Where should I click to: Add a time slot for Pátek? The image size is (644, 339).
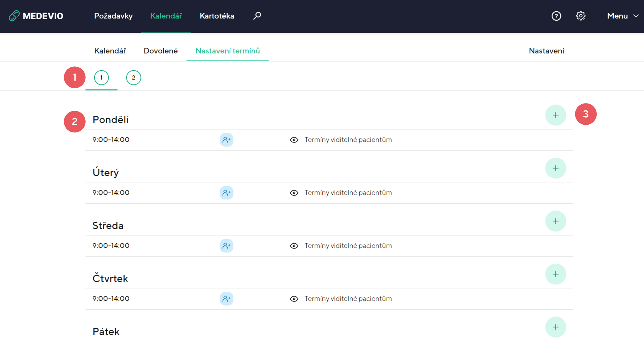click(x=555, y=327)
